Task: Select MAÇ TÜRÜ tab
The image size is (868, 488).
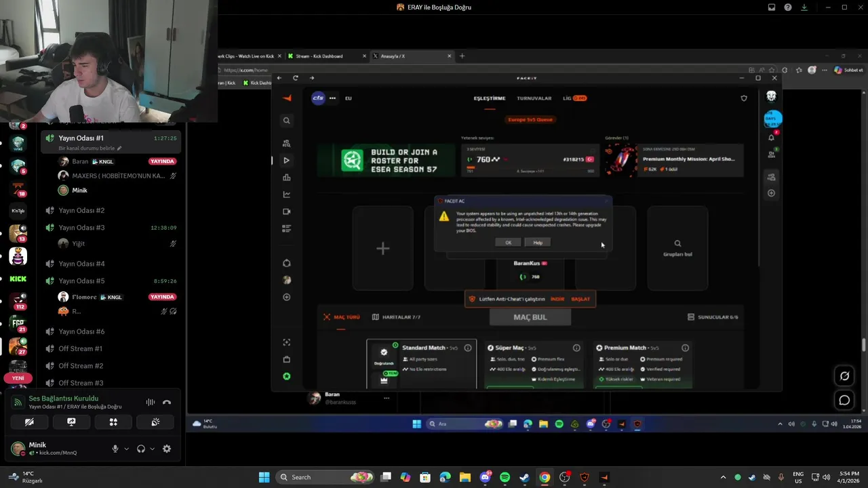Action: click(342, 317)
